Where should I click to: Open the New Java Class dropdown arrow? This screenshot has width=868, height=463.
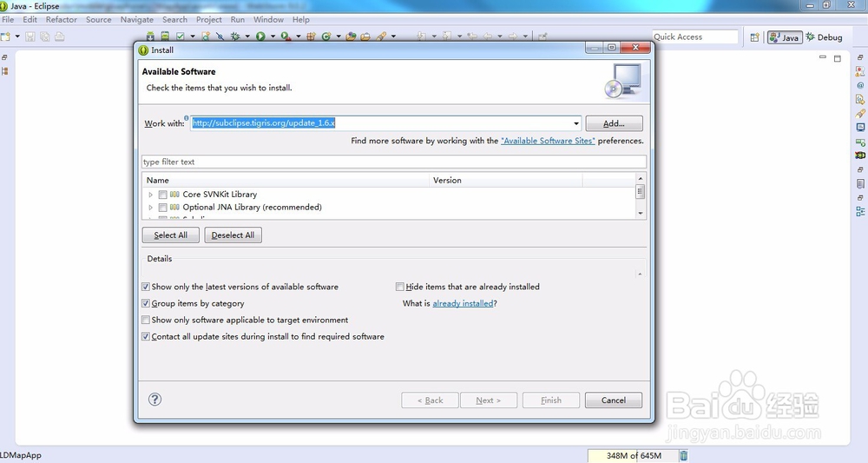pos(339,36)
